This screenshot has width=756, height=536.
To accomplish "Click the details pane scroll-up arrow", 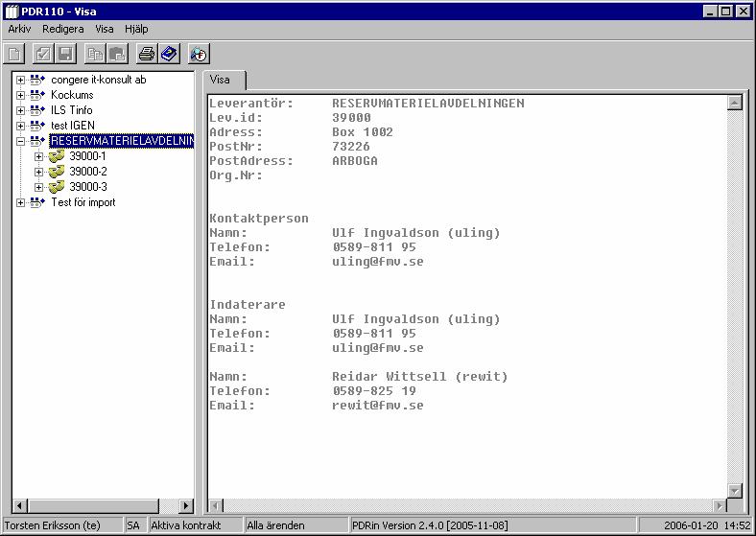I will coord(734,103).
